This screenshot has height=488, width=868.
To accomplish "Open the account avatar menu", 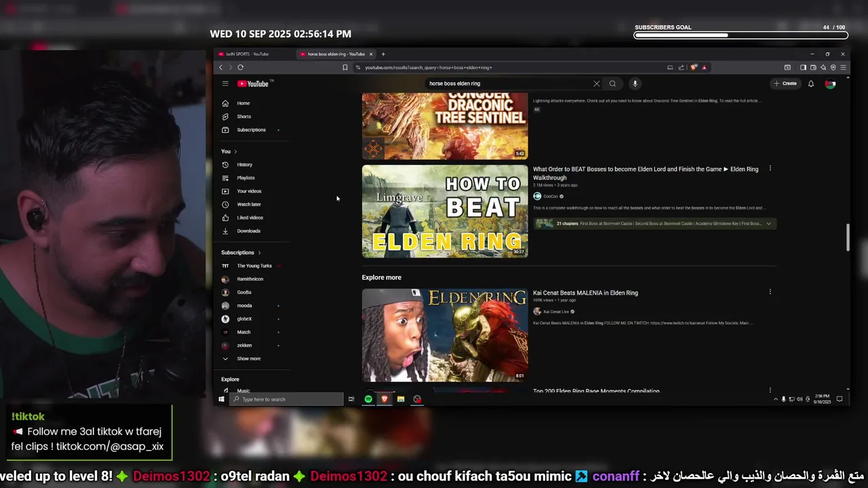I will 830,83.
